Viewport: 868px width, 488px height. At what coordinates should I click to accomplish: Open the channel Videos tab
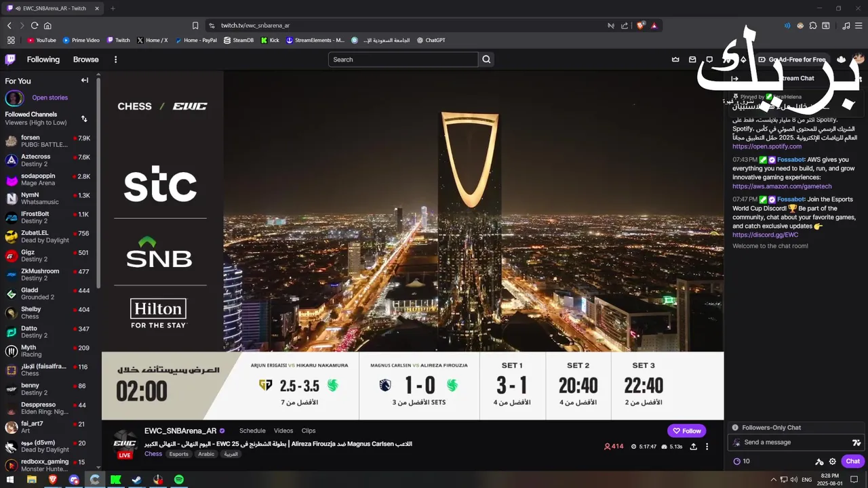pos(283,431)
